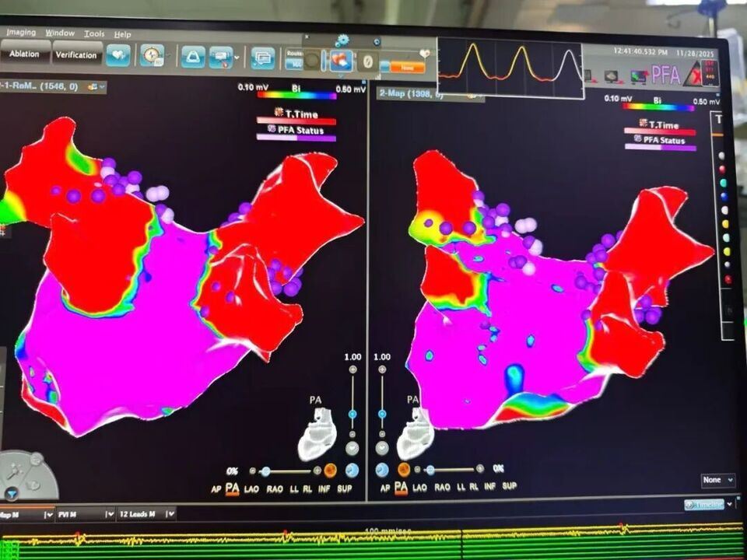
Task: Click the settings gear icon above toolbar
Action: click(342, 40)
